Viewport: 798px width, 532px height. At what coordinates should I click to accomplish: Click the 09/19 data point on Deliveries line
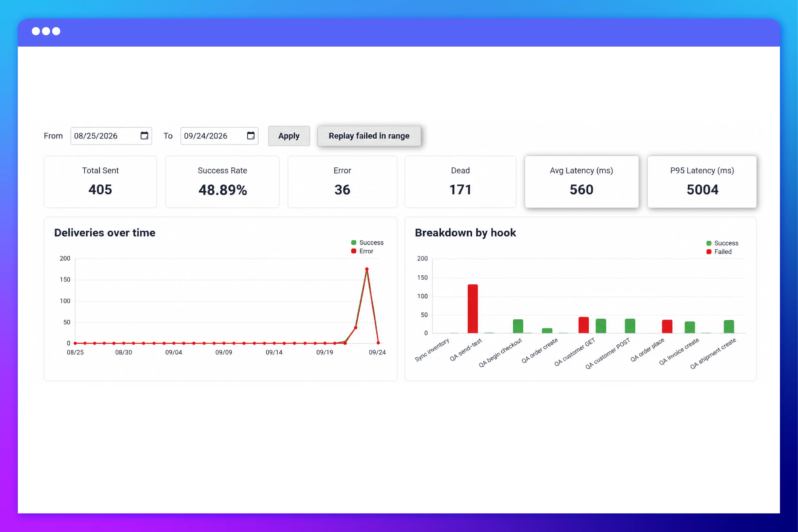325,343
